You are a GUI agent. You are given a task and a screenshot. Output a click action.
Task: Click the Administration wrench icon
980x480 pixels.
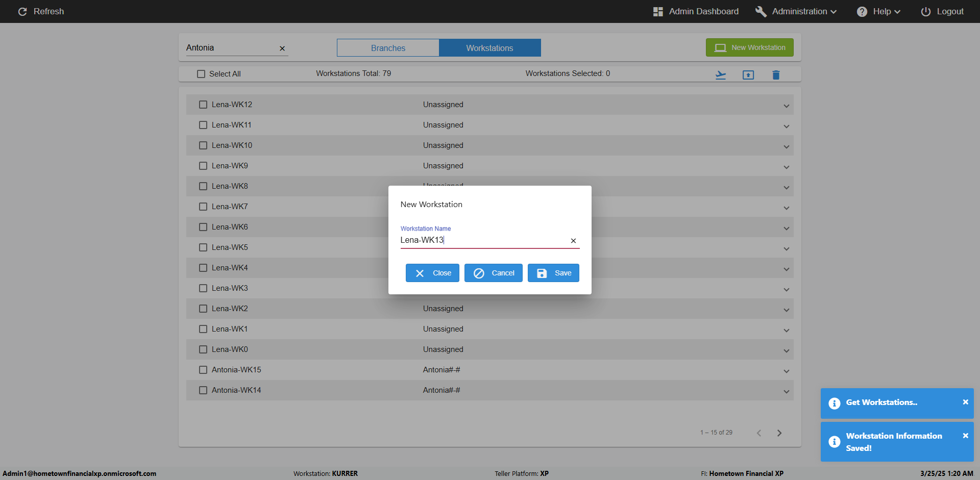pyautogui.click(x=761, y=11)
